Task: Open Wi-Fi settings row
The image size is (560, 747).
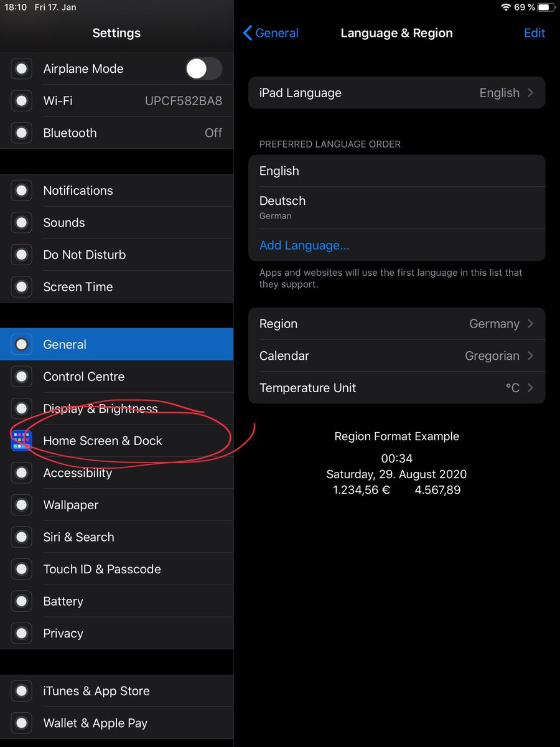Action: click(x=116, y=101)
